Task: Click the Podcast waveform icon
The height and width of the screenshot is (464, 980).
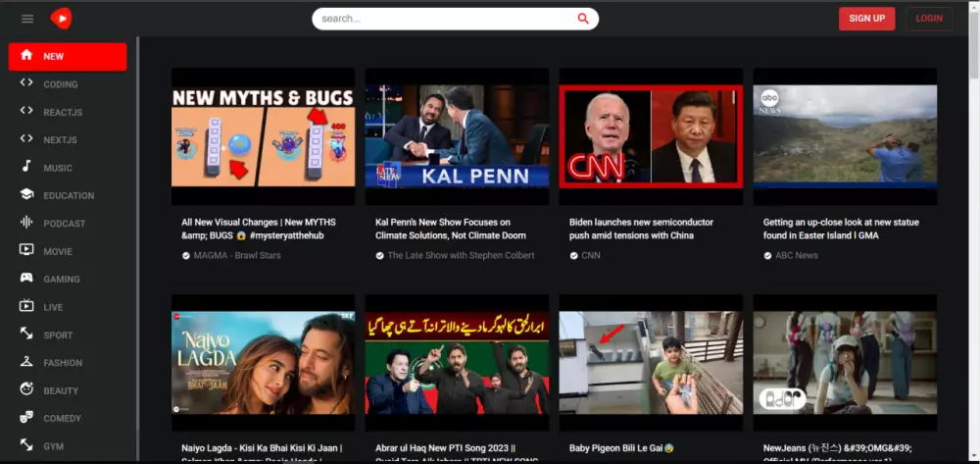Action: [26, 222]
